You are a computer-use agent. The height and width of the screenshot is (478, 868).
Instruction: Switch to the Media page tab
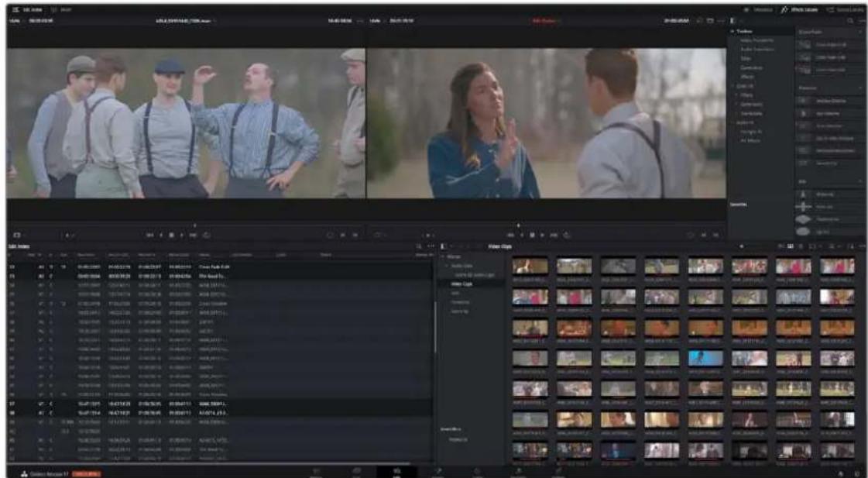coord(316,472)
